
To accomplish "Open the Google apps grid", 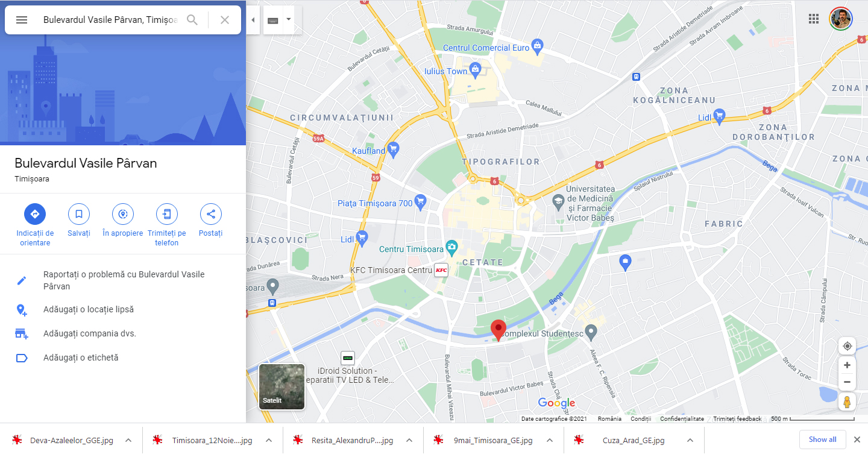I will pos(814,19).
